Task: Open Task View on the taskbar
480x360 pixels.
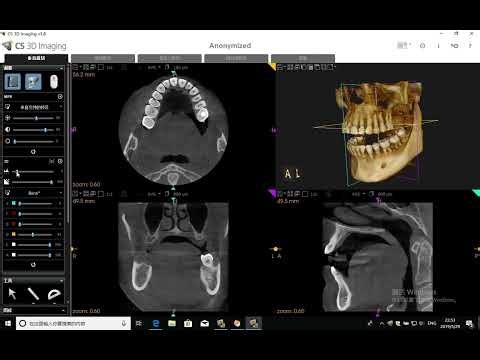Action: 139,323
